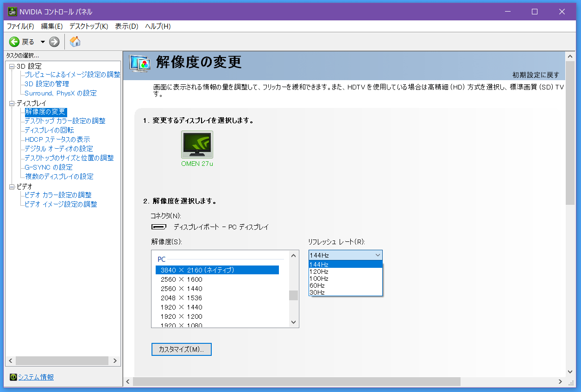Collapse the ディスプレイ tree node
This screenshot has height=392, width=581.
[12, 103]
